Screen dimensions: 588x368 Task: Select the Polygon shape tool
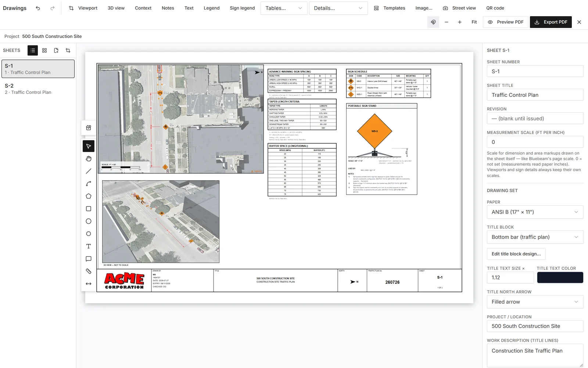[89, 196]
